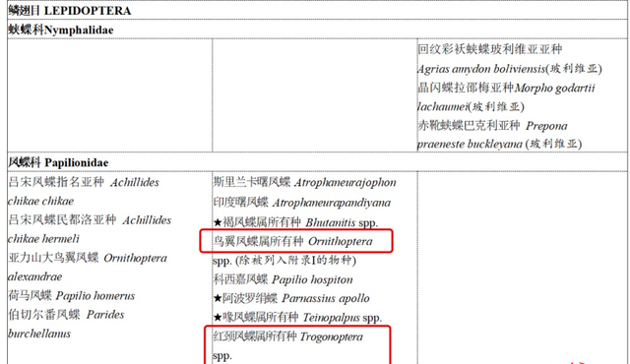Select the row '蛱蝶科Nymphalidae'
Screen dimensions: 630x364
click(x=317, y=30)
